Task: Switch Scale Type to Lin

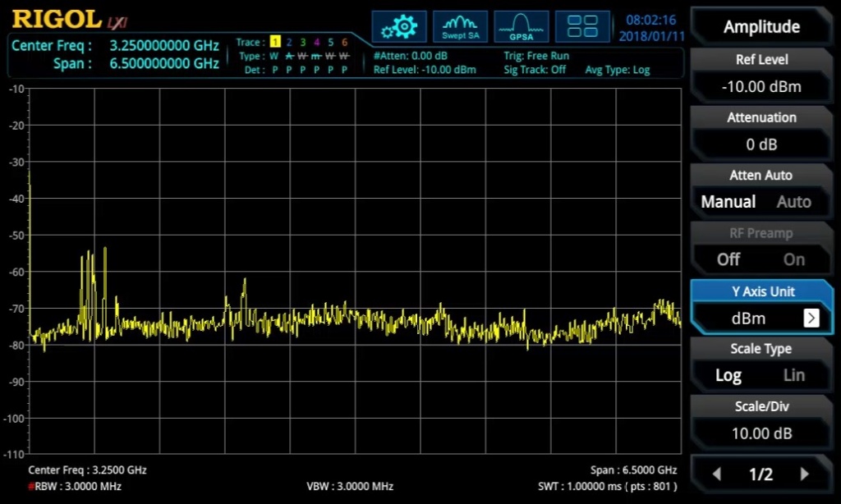Action: (x=793, y=375)
